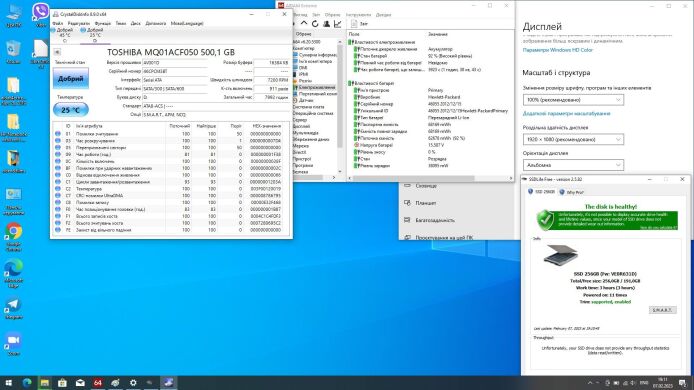Open Microsoft Store from the taskbar
Image resolution: width=694 pixels, height=390 pixels.
[x=62, y=383]
